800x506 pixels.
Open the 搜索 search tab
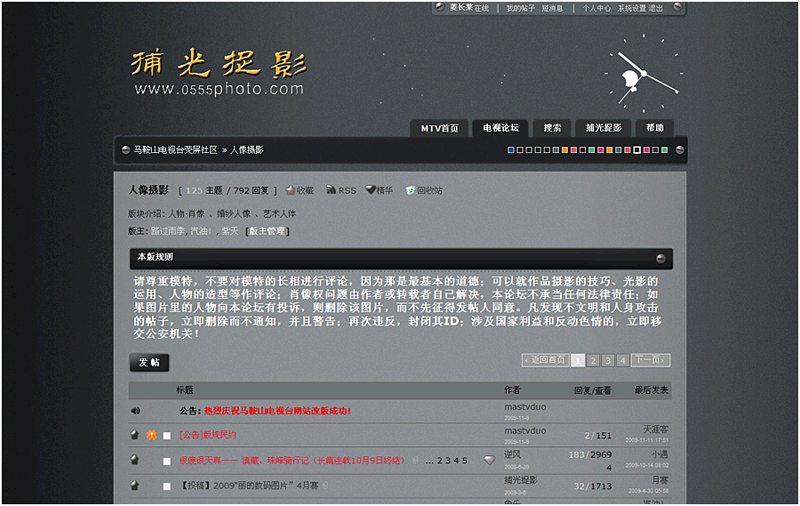(x=552, y=128)
